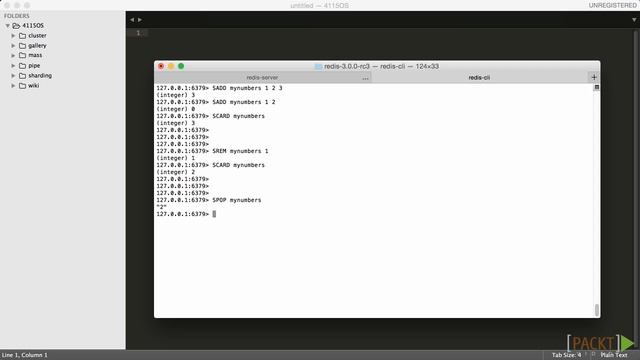Select the gallery folder name
The image size is (640, 360).
[37, 46]
